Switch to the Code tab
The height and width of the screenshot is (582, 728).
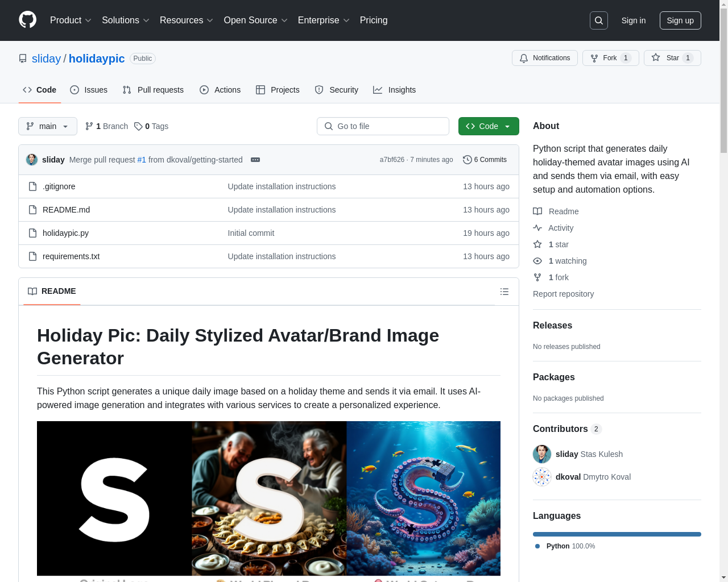click(x=40, y=90)
